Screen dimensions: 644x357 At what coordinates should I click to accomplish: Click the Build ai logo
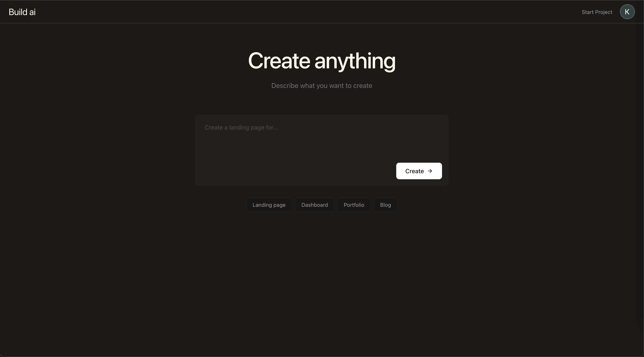pyautogui.click(x=22, y=12)
